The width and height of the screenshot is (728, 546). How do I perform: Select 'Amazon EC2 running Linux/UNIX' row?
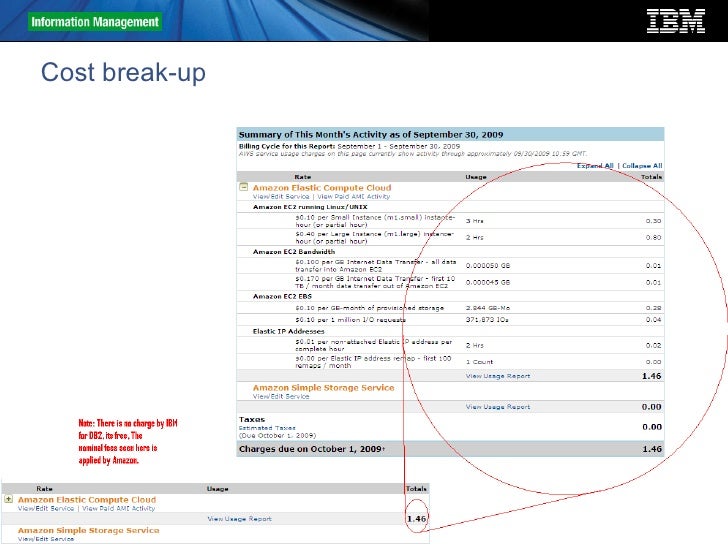pyautogui.click(x=450, y=207)
